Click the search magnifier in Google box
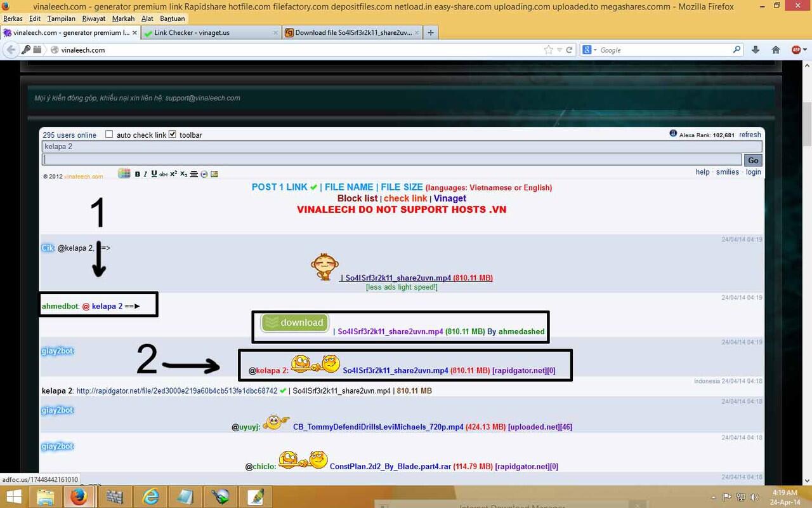The height and width of the screenshot is (508, 812). click(x=737, y=50)
